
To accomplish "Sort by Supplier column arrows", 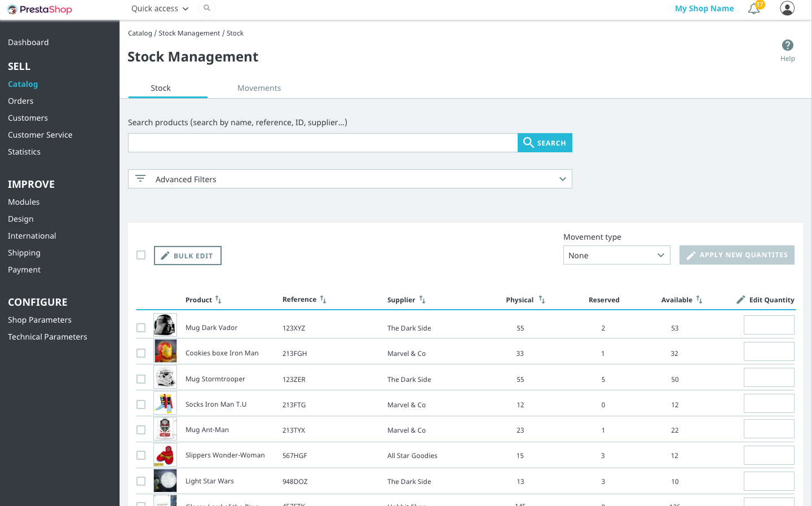I will click(422, 300).
